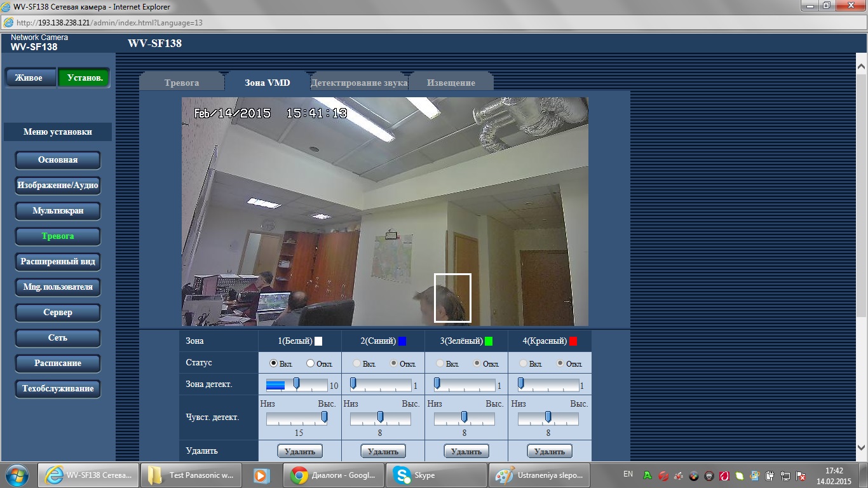Select Откл. status for zone 1 (Белый)

[x=310, y=363]
